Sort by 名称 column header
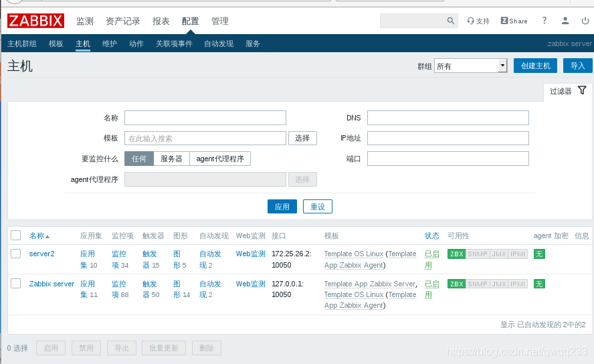The image size is (594, 364). point(39,236)
